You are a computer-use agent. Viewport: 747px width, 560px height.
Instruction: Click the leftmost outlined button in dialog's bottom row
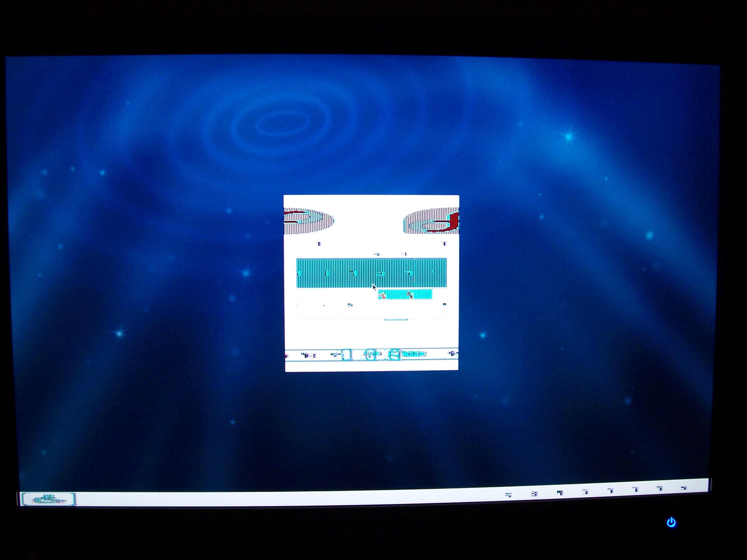pyautogui.click(x=347, y=355)
